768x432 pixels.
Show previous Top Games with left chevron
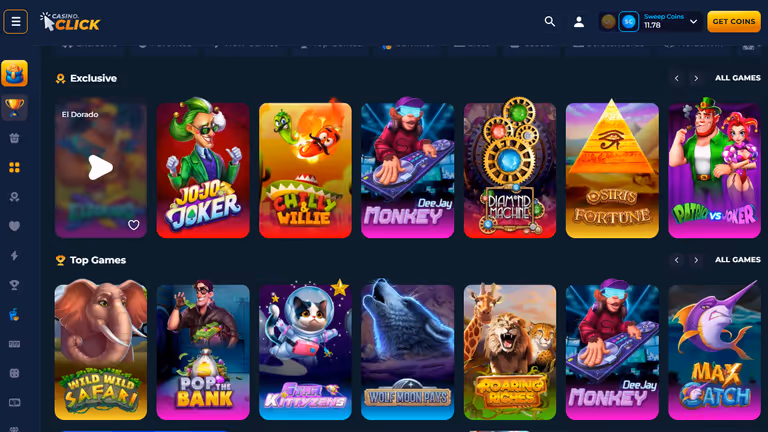pyautogui.click(x=676, y=260)
